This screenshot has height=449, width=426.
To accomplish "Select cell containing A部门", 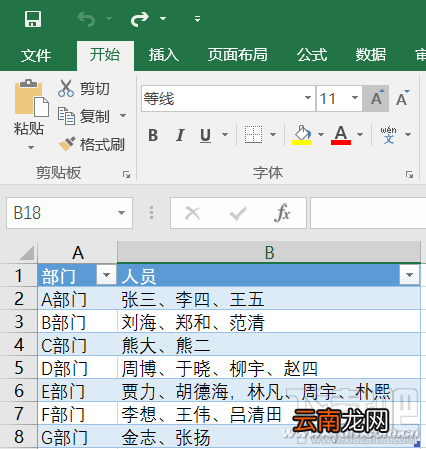I will tap(78, 299).
